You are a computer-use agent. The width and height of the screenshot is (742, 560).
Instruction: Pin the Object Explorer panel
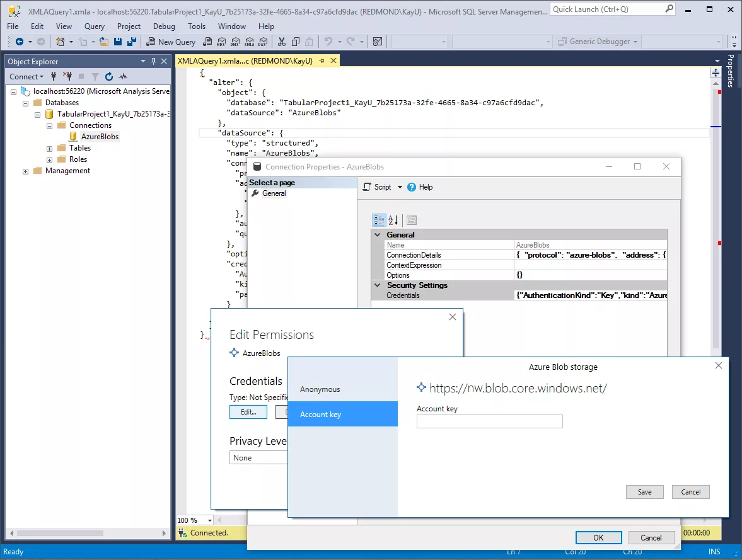pyautogui.click(x=153, y=61)
